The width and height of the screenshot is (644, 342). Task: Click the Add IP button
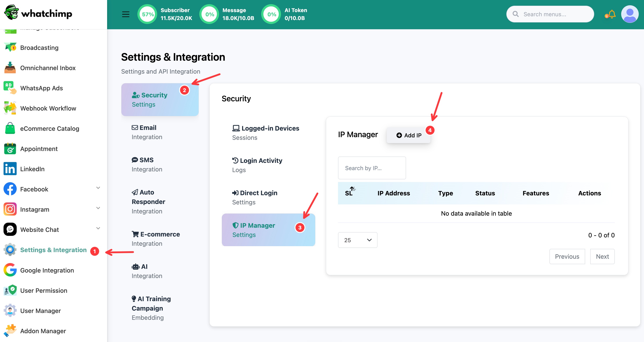pos(408,135)
